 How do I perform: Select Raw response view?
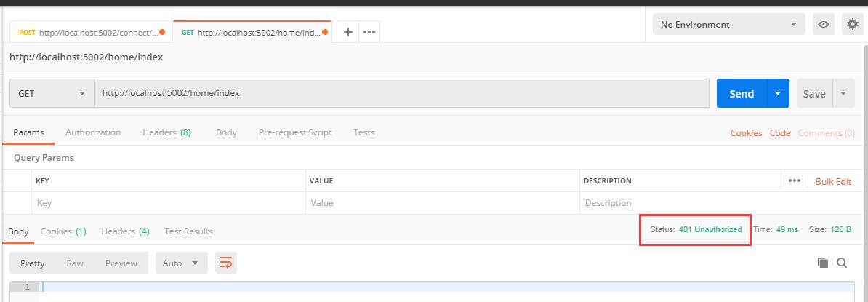pyautogui.click(x=75, y=263)
